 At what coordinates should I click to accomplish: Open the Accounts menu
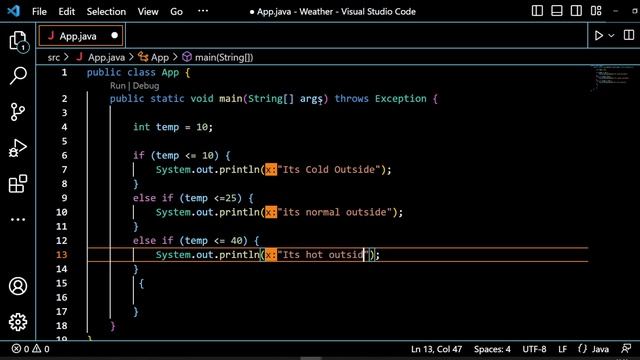pyautogui.click(x=18, y=286)
